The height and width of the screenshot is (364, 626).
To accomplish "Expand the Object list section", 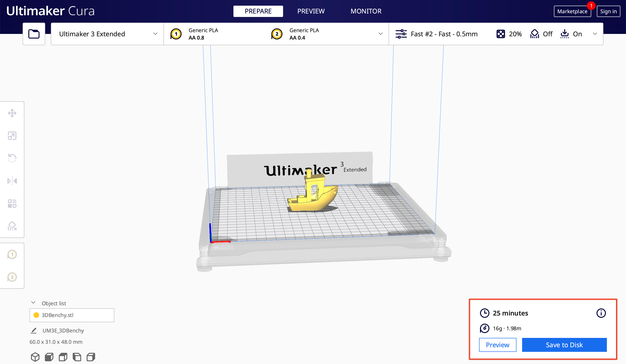I will [34, 302].
